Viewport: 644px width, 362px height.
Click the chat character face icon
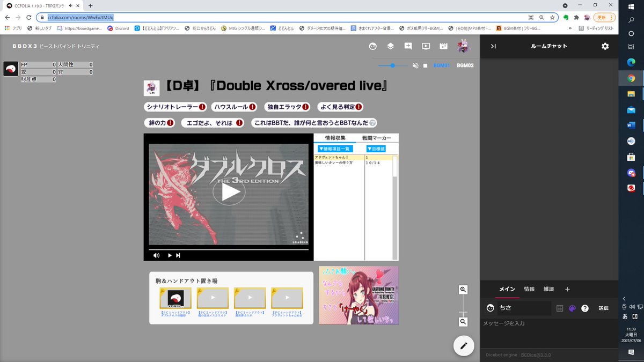(x=490, y=308)
